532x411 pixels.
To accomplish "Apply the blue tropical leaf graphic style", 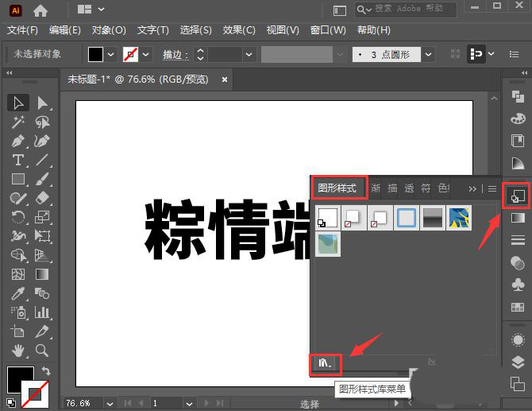I will [x=459, y=218].
